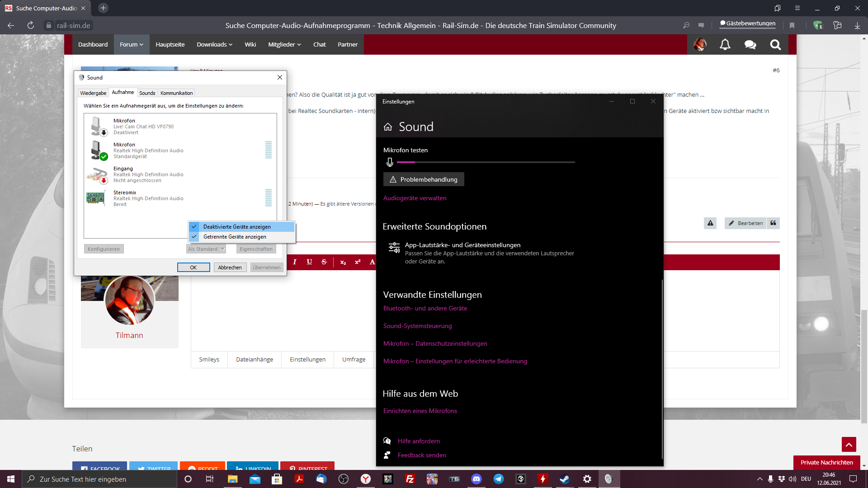Switch to the Wiedergabe tab

tap(93, 93)
